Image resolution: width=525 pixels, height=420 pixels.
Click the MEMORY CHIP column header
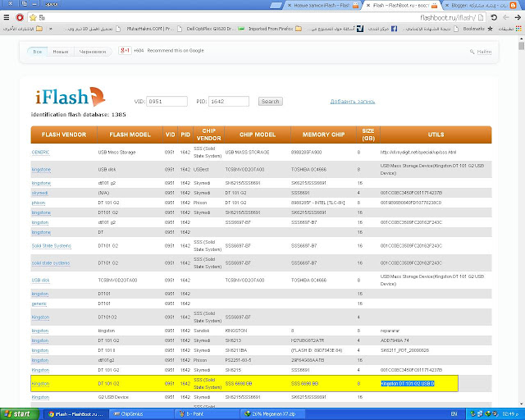(323, 135)
